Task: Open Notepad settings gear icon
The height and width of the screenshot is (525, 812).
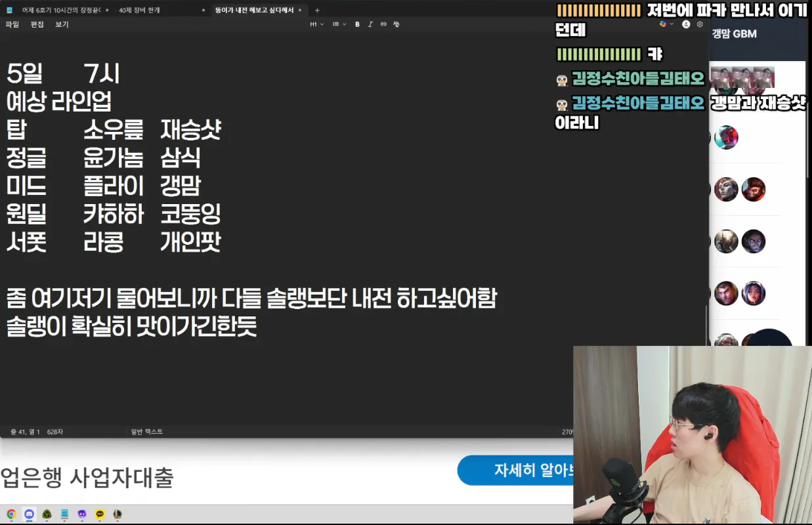Action: tap(700, 24)
